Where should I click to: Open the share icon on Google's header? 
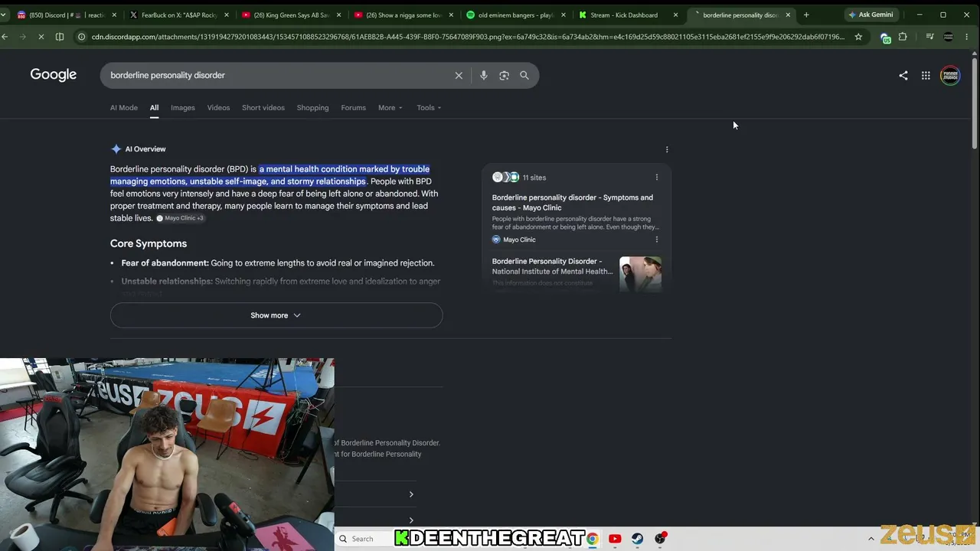(x=903, y=75)
